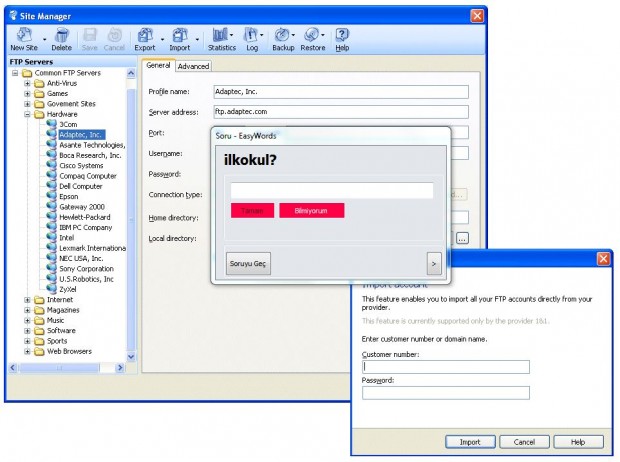Click the FTP Servers tree vertical scrollbar
Viewport: 620px width, 462px height.
click(131, 215)
